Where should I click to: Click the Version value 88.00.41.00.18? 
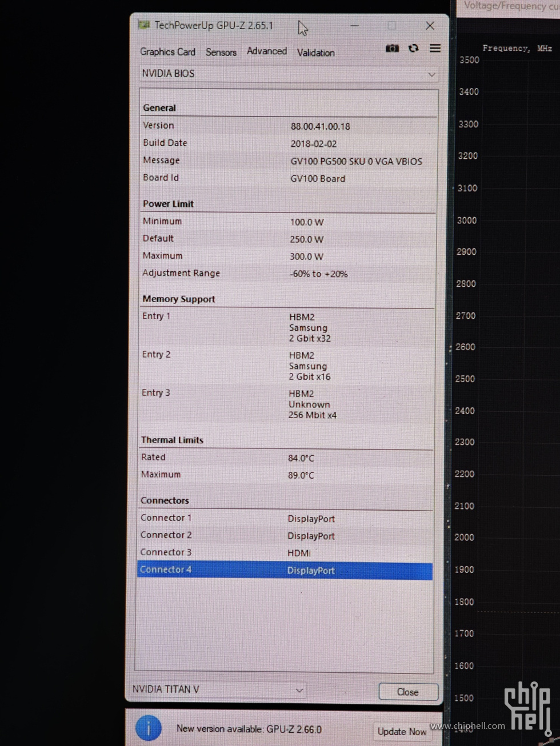point(320,126)
